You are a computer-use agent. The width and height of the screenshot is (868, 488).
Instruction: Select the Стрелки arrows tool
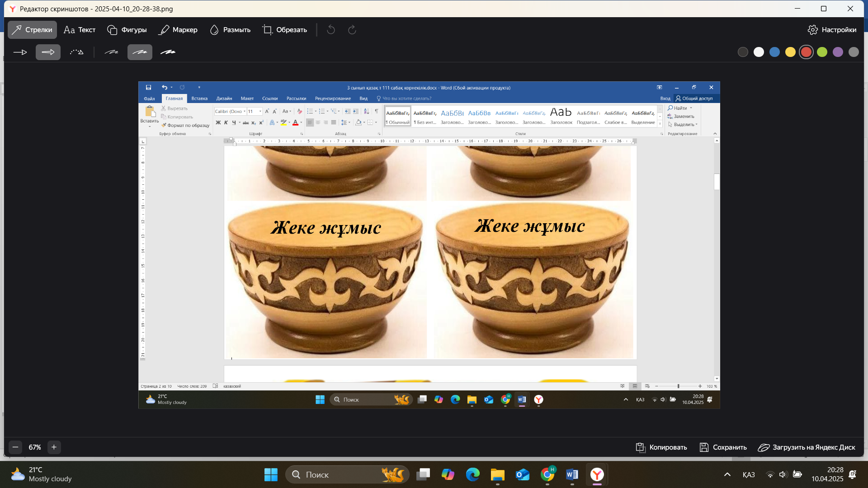32,30
